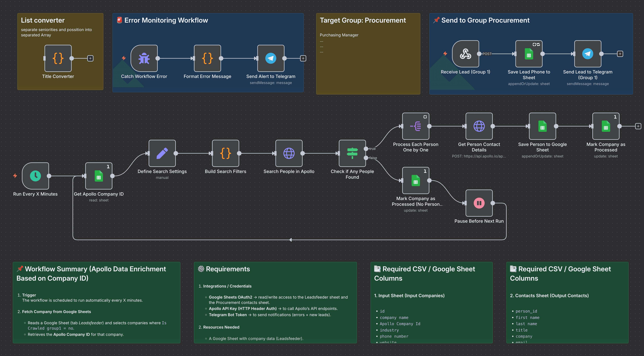Screen dimensions: 644x356
Task: Click the 'first name' column entry
Action: point(527,318)
